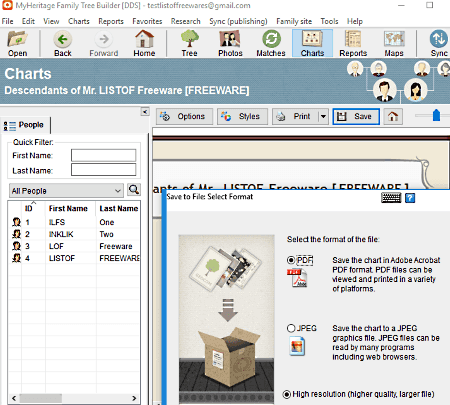This screenshot has height=405, width=450.
Task: Select the ILFS first name cell
Action: (57, 222)
